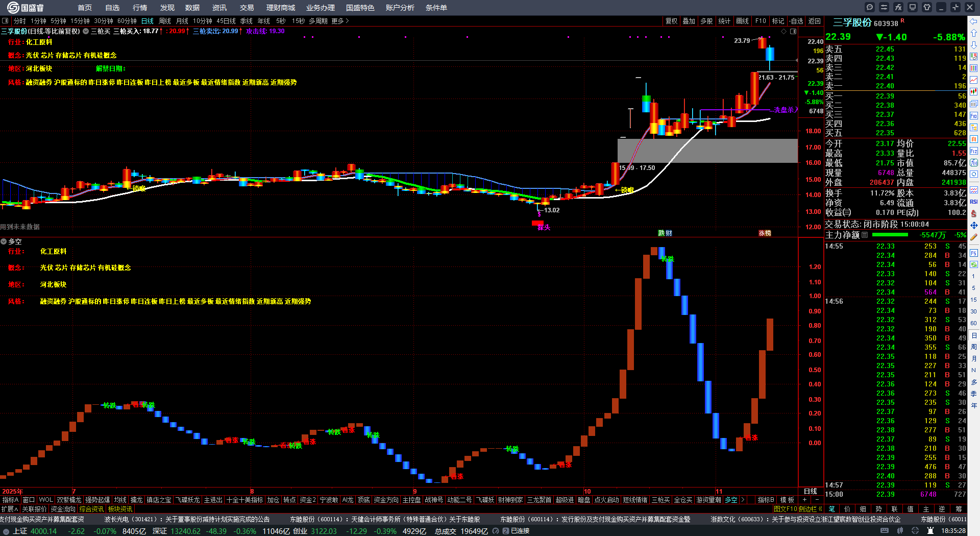Image resolution: width=980 pixels, height=536 pixels.
Task: Toggle the 复权 price adjustment button
Action: pyautogui.click(x=671, y=21)
